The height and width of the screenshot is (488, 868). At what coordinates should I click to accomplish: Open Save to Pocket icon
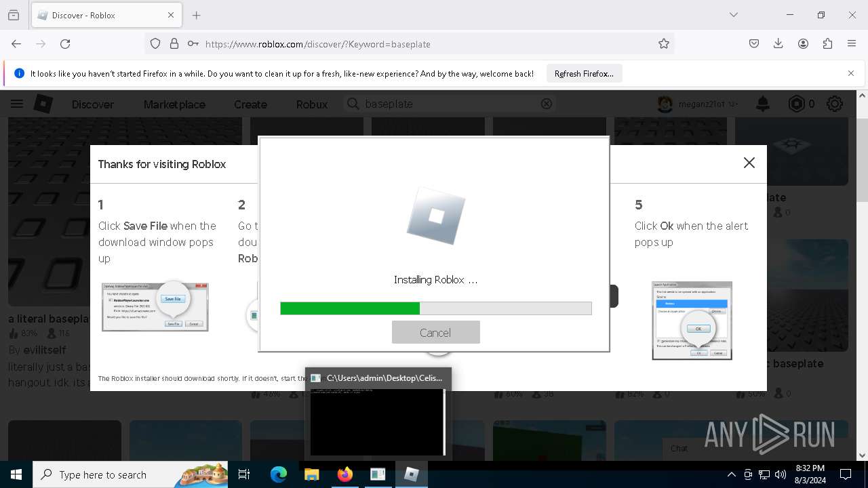pos(754,44)
